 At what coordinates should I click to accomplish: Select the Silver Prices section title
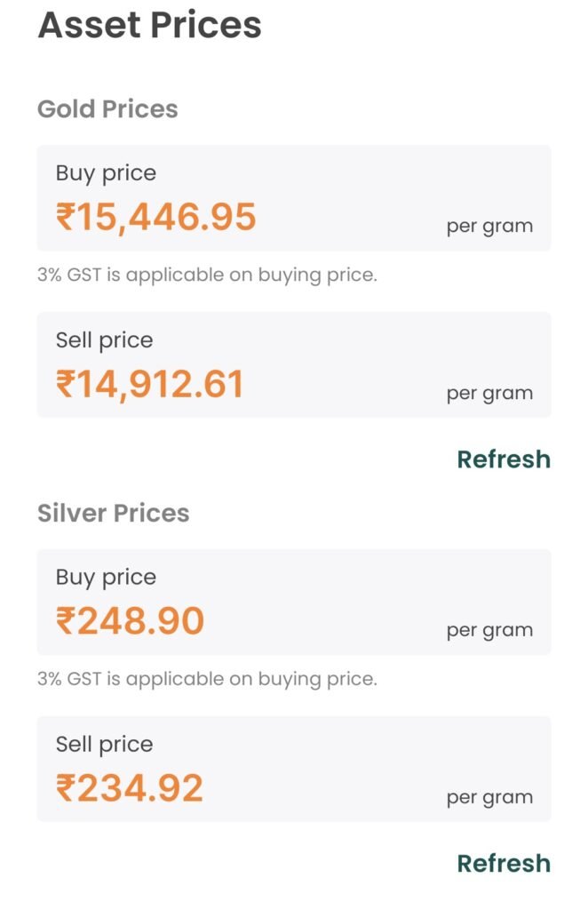(113, 513)
